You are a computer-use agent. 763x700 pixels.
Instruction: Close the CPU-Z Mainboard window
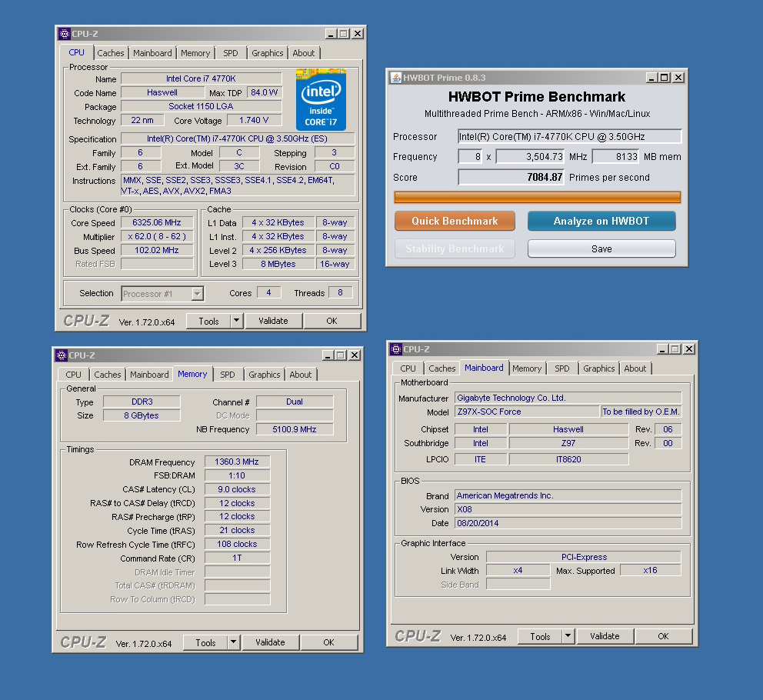(x=689, y=349)
